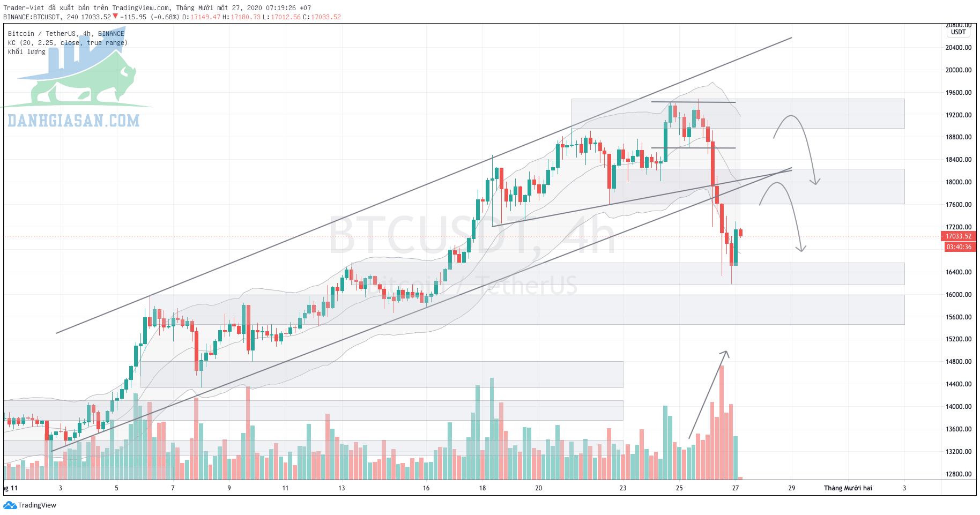Click the 14800.00 price axis label
The height and width of the screenshot is (515, 980).
click(x=958, y=362)
